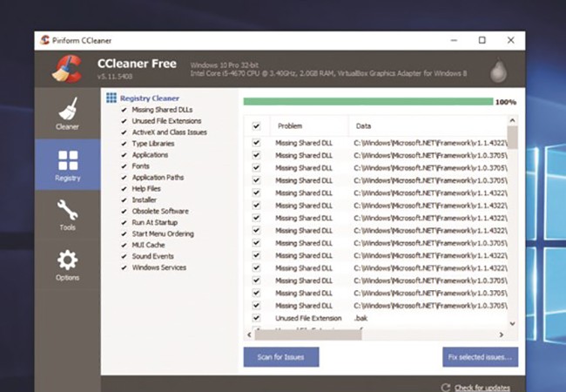The height and width of the screenshot is (392, 566).
Task: Toggle the Application Paths checkmark
Action: coord(125,178)
